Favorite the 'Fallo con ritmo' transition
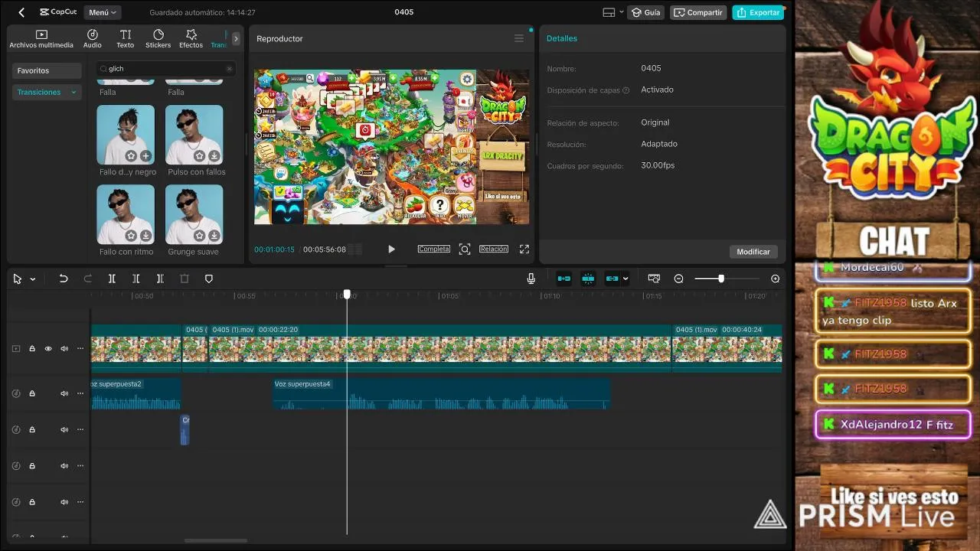The image size is (980, 551). click(x=131, y=236)
